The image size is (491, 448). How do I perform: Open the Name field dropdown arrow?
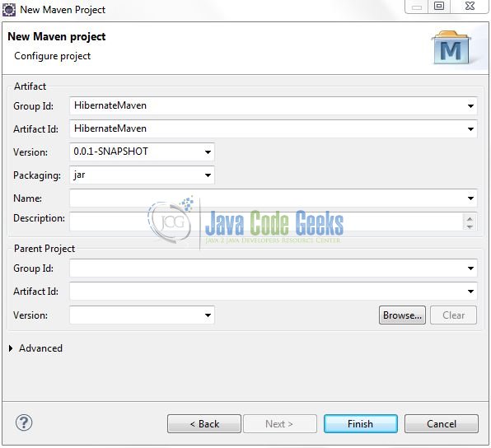(x=470, y=198)
